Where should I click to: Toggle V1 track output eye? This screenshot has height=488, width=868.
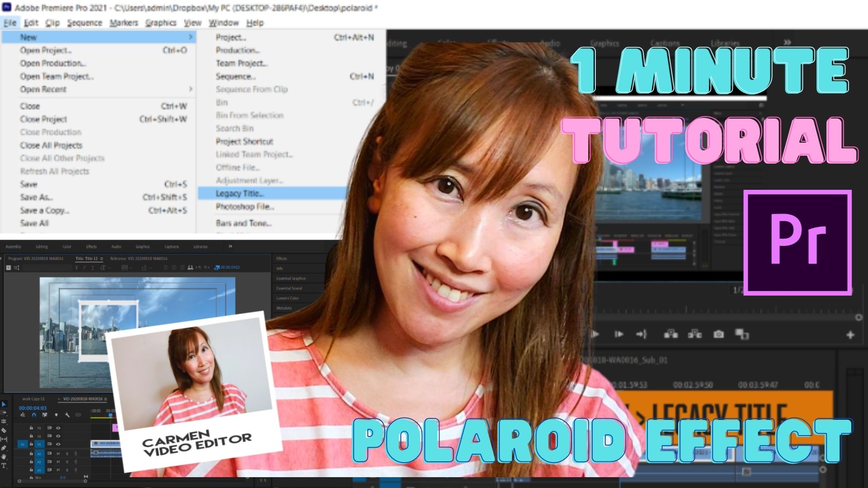click(58, 445)
